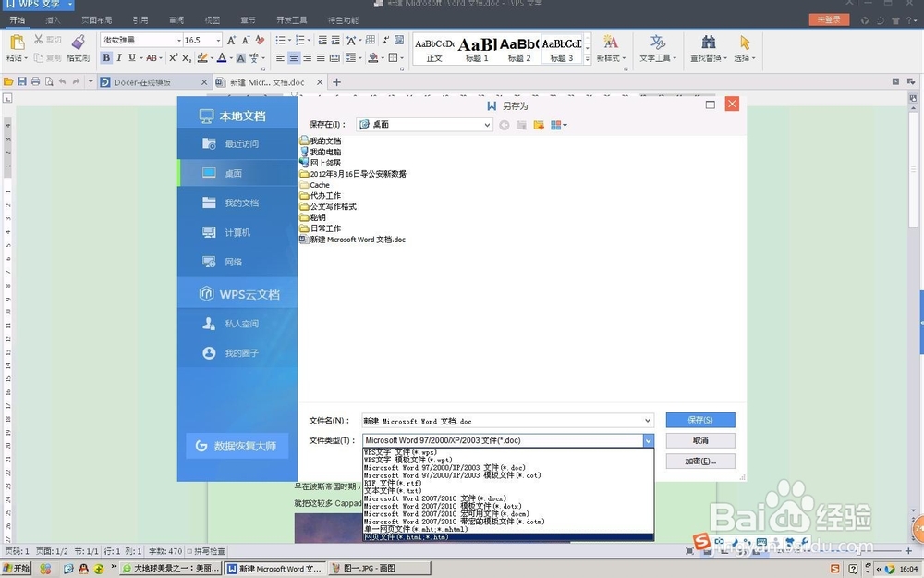The height and width of the screenshot is (578, 924).
Task: Click the Open folder icon in quick toolbar
Action: (x=8, y=82)
